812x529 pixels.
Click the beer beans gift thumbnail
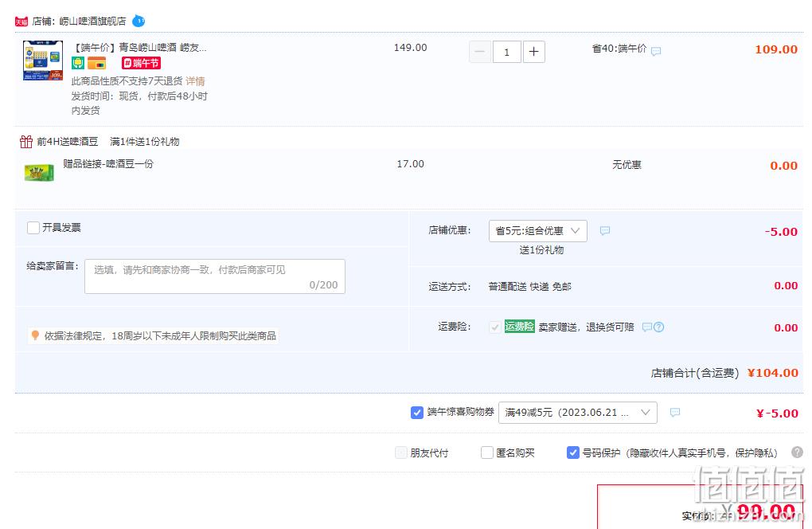(39, 173)
